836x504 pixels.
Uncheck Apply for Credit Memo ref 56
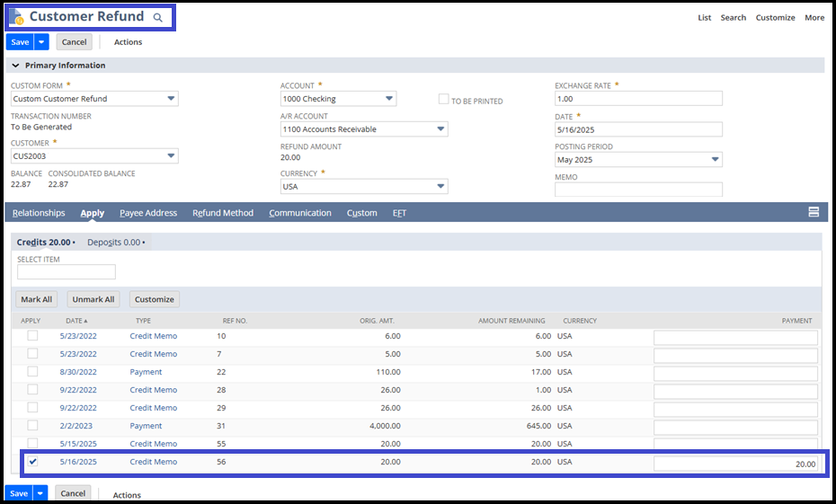tap(32, 462)
